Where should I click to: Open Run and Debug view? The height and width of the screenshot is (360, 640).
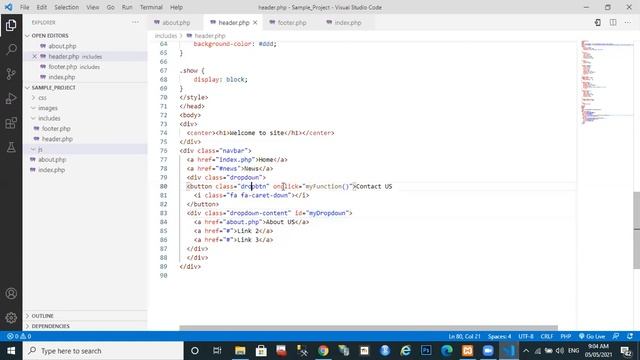(x=11, y=98)
